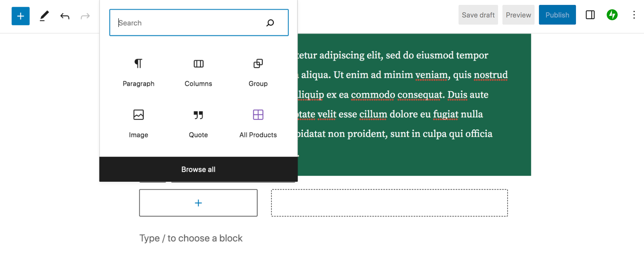Screen dimensions: 644x276
Task: Open the Jetpack plugin panel
Action: point(612,15)
